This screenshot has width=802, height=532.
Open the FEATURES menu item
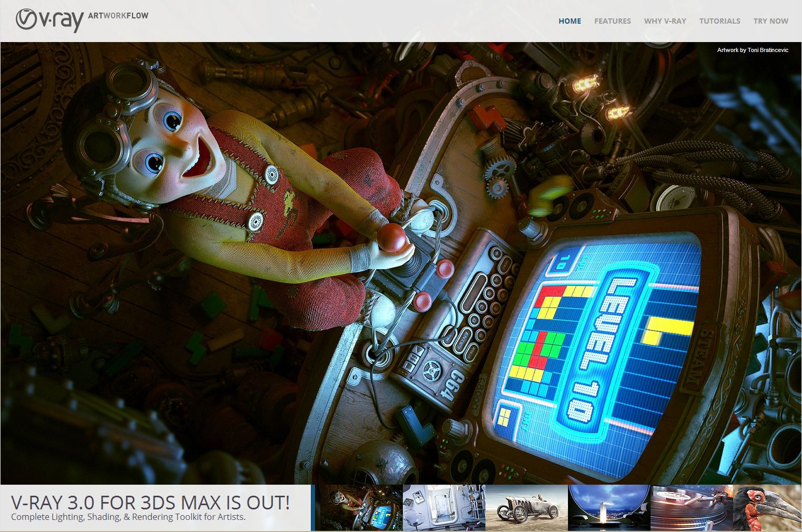(612, 21)
